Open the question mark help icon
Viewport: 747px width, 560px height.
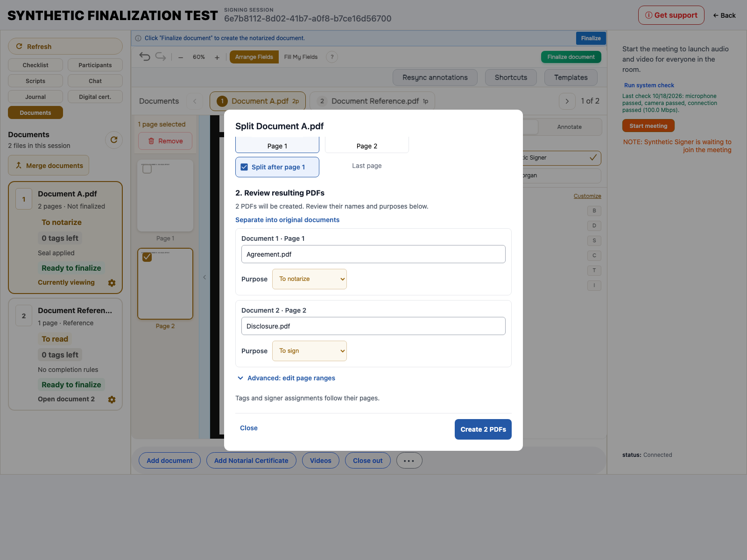pos(332,57)
